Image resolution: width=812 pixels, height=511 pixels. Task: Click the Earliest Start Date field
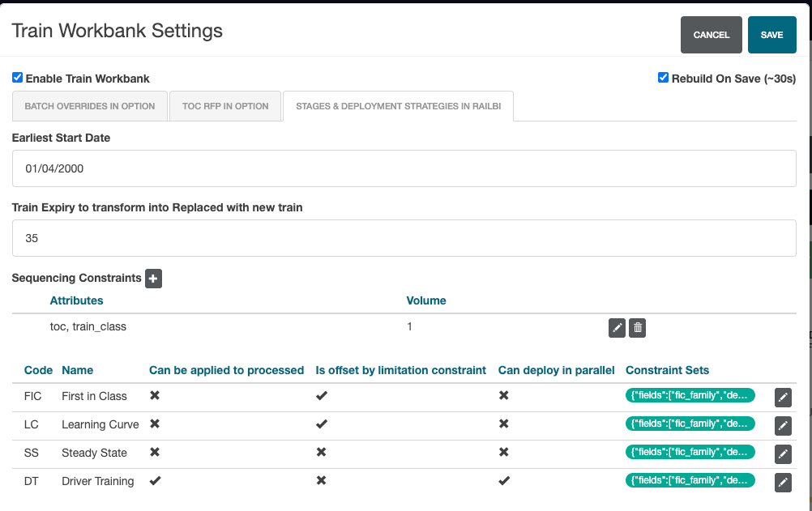pyautogui.click(x=404, y=169)
